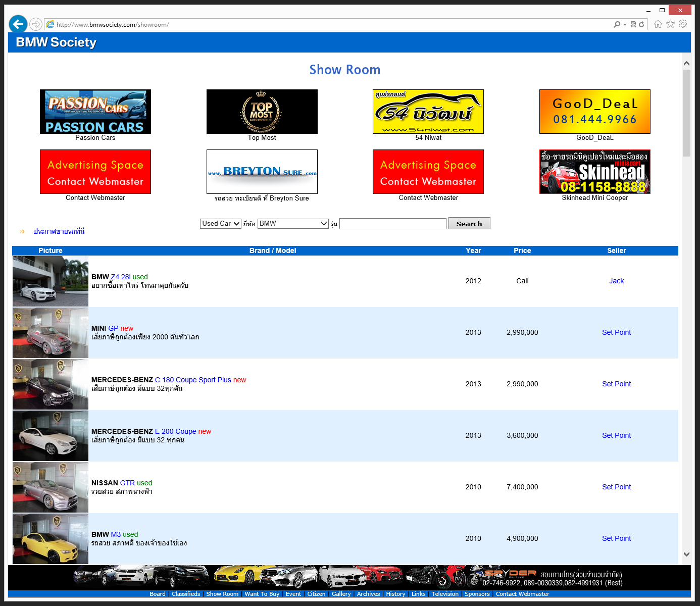Open the browser Tools gear icon

(x=683, y=24)
